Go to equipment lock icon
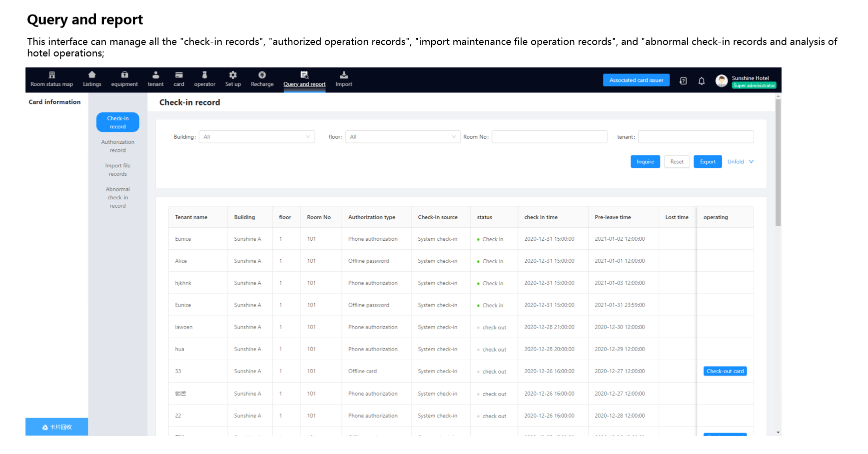Viewport: 868px width, 454px height. tap(124, 75)
